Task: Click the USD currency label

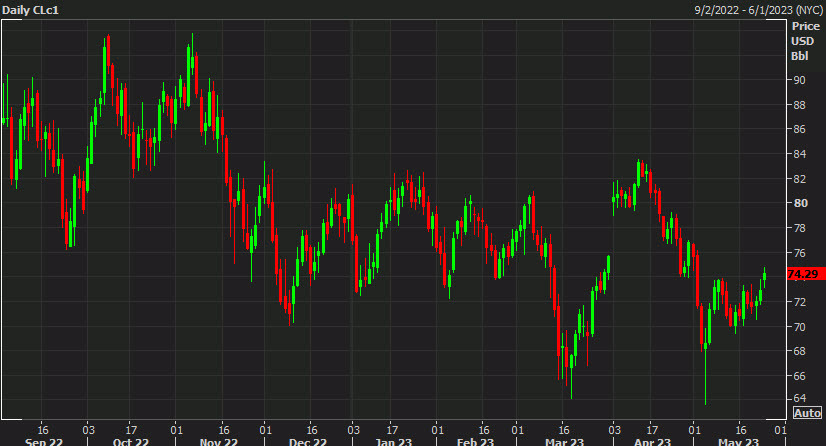Action: point(802,41)
